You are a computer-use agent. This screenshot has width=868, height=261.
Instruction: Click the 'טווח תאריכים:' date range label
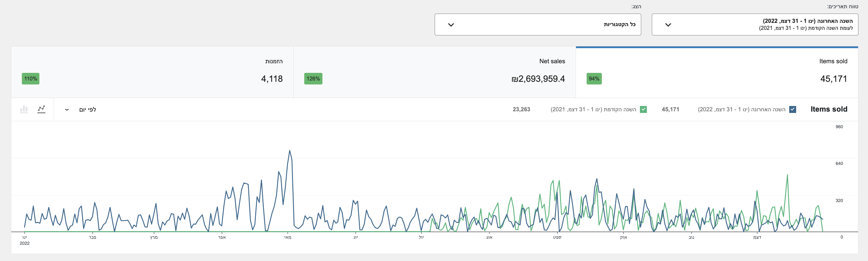[843, 7]
